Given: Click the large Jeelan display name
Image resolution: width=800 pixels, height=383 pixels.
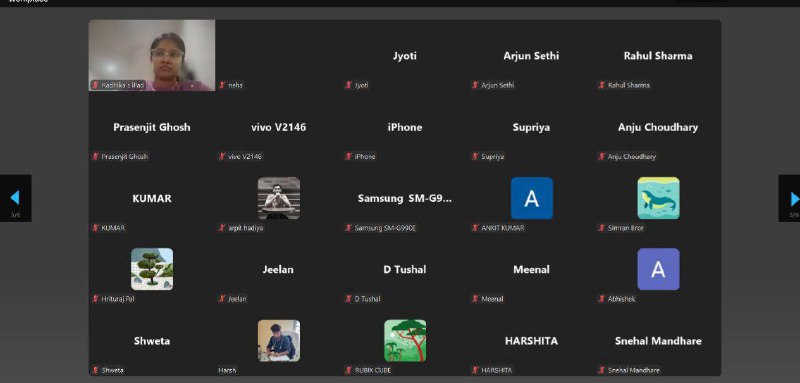Looking at the screenshot, I should coord(278,269).
